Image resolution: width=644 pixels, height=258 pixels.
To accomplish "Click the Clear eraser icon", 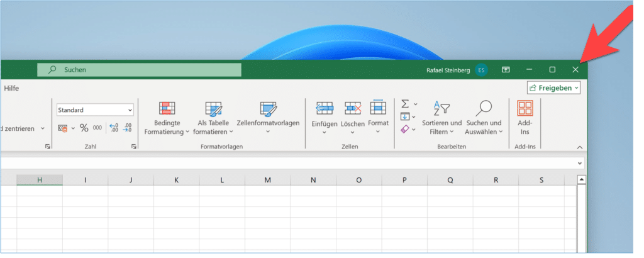I will (x=406, y=130).
